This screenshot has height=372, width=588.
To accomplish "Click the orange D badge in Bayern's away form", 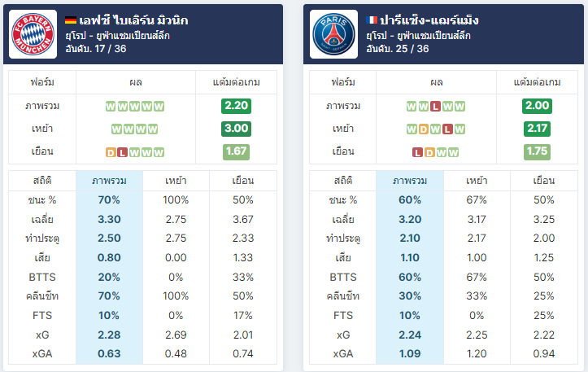I will (x=111, y=152).
